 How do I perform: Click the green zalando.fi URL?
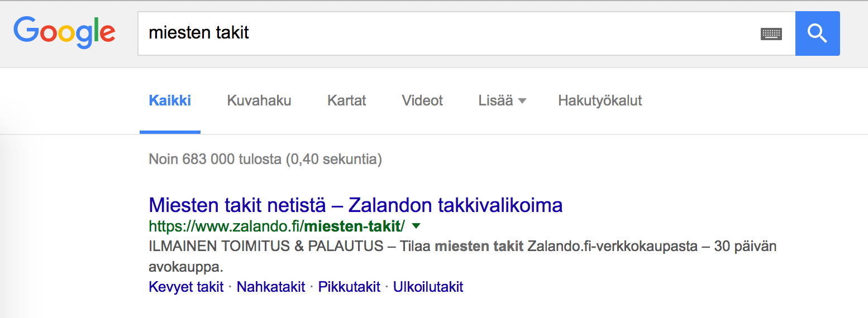click(x=277, y=227)
